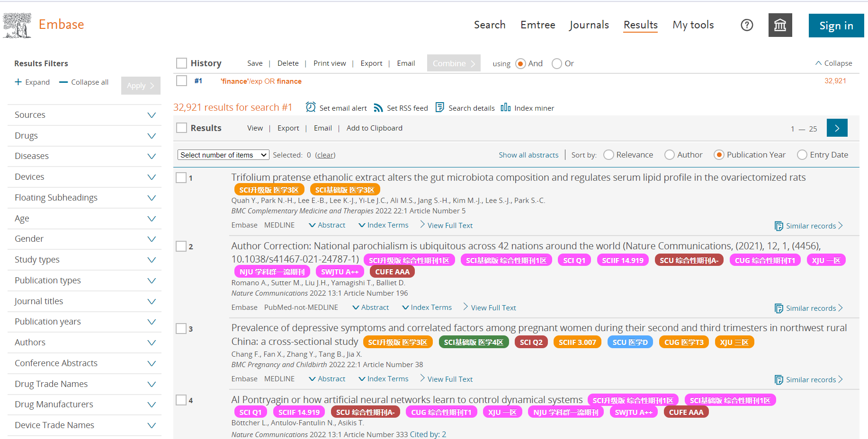Open the help question mark icon

[747, 25]
